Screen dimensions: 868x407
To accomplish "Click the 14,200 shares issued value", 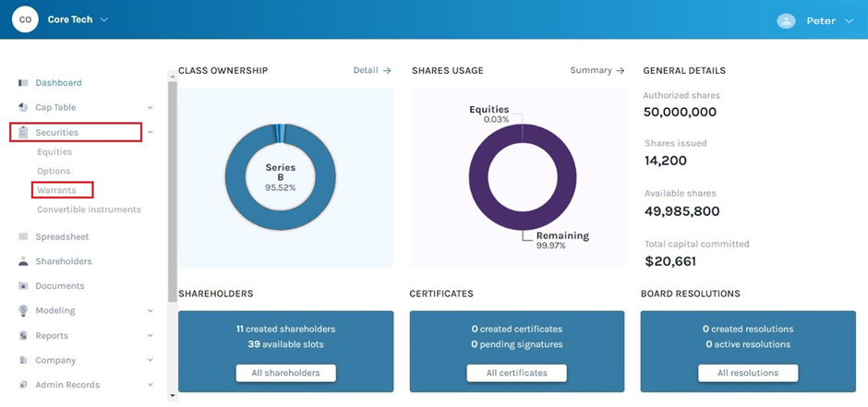I will pos(666,161).
